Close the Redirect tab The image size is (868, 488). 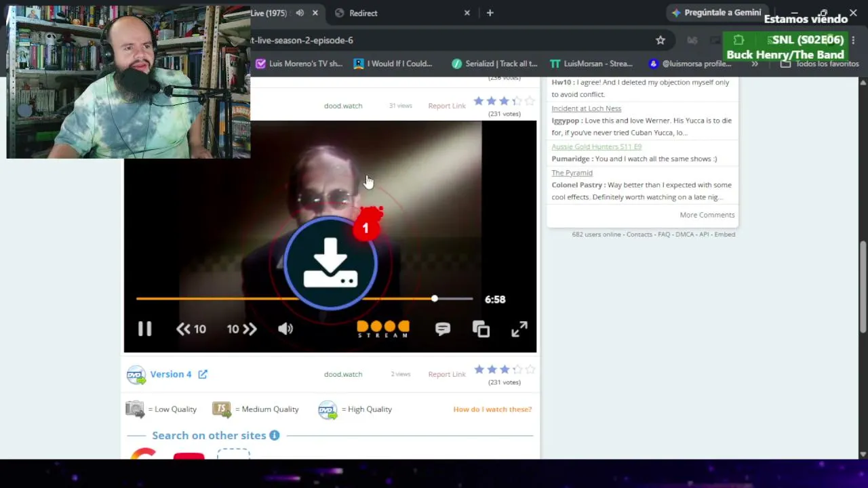pyautogui.click(x=467, y=13)
